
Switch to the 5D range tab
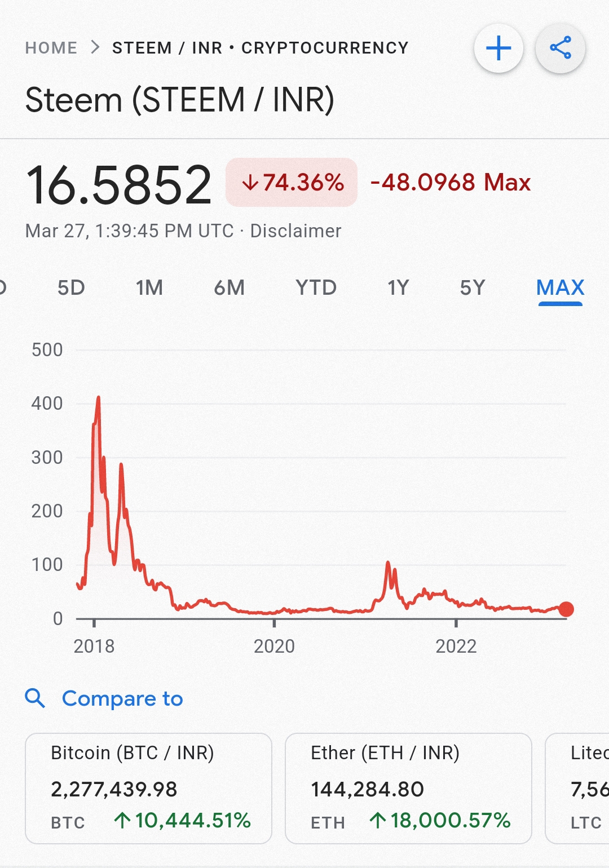pos(71,288)
